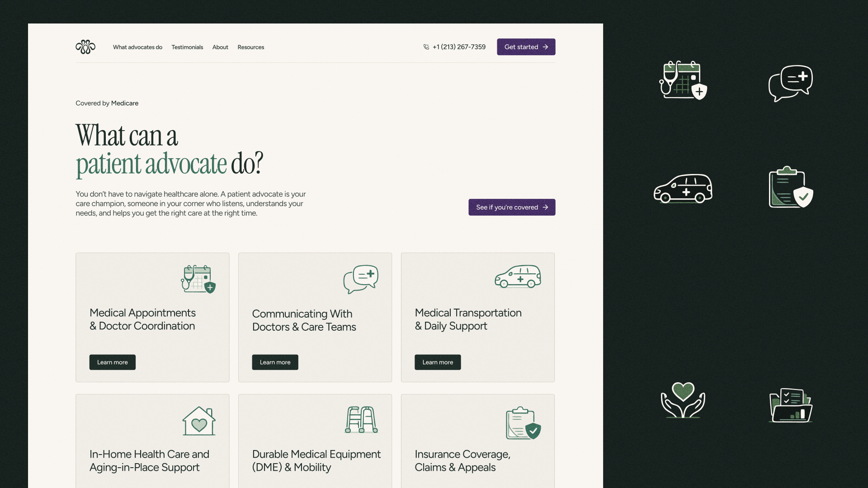Select the large medical car icon on dark panel
Viewport: 868px width, 488px height.
point(683,188)
